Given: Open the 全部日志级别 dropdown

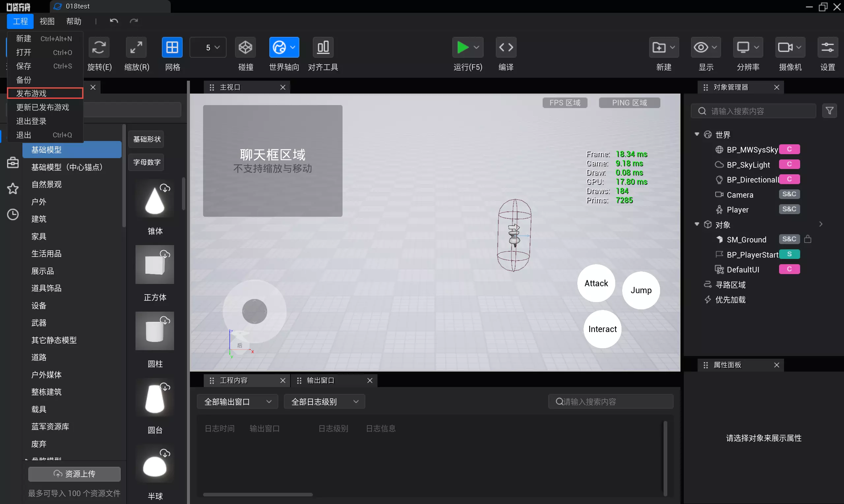Looking at the screenshot, I should [324, 402].
